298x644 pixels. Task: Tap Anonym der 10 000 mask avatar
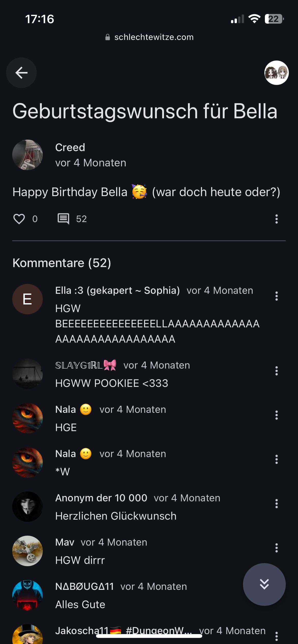click(x=28, y=507)
